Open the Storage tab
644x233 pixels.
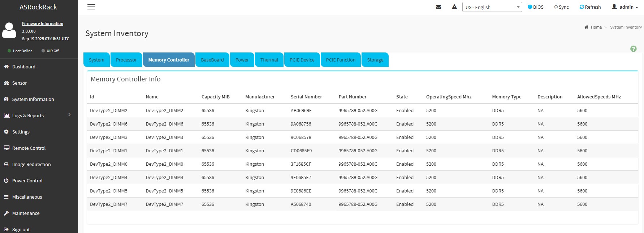click(x=375, y=60)
